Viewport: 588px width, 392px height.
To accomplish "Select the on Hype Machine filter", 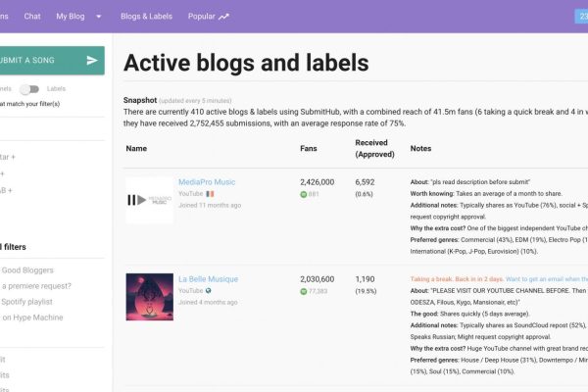I will coord(32,318).
